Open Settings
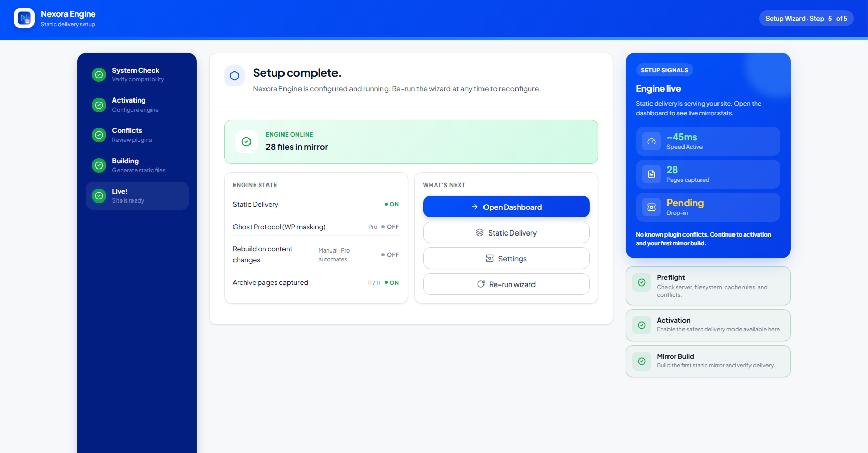 click(506, 258)
